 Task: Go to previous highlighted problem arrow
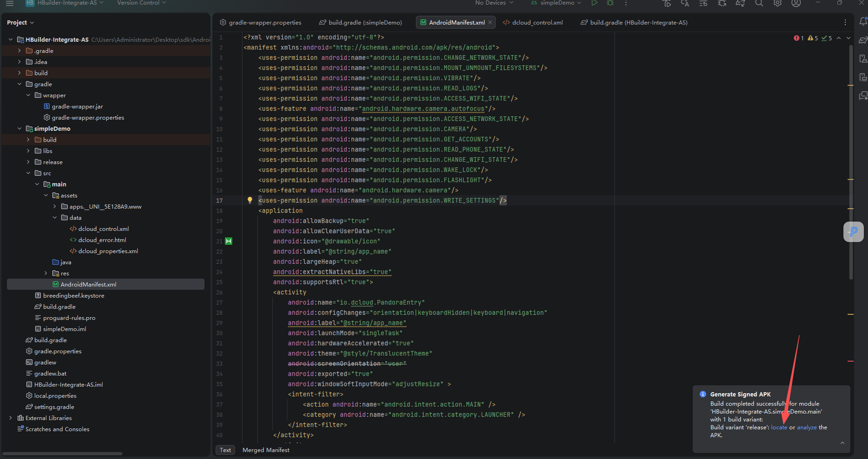(x=839, y=38)
